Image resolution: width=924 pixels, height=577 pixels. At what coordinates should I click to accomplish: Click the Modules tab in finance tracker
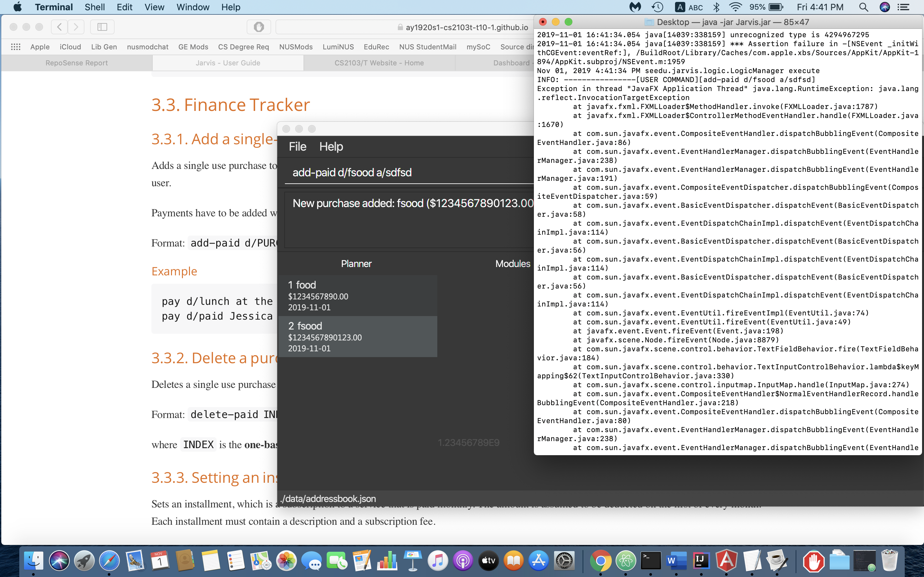coord(511,263)
